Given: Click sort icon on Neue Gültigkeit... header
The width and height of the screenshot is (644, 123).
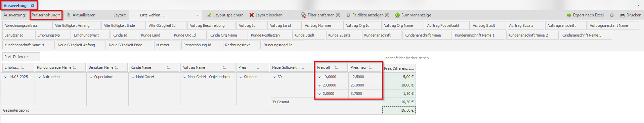Looking at the screenshot, I should [303, 68].
